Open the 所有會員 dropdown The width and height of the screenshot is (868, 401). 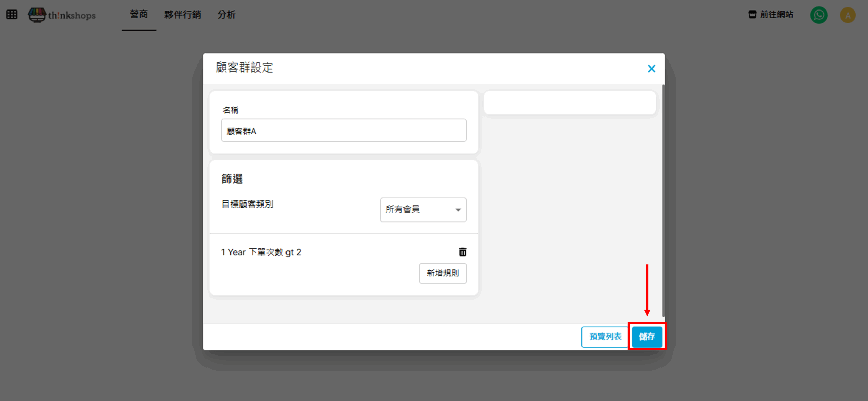(x=422, y=210)
